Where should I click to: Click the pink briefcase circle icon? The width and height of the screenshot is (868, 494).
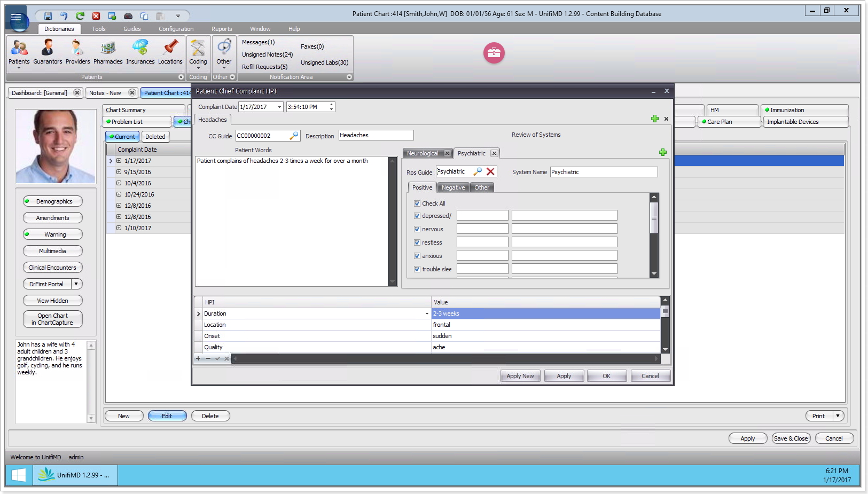(x=494, y=53)
